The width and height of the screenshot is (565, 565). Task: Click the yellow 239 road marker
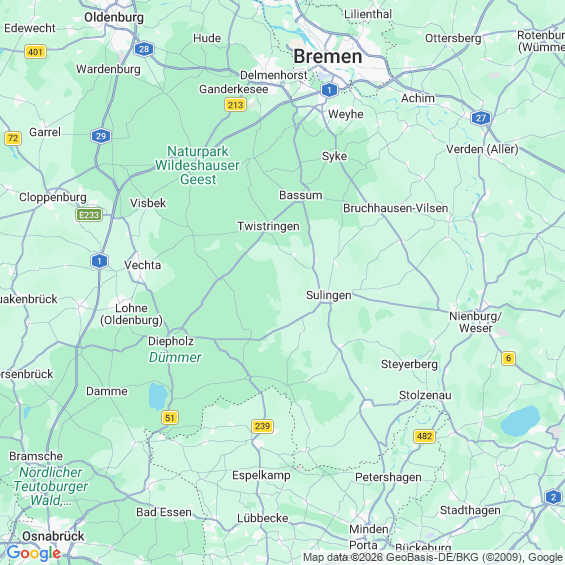click(262, 426)
